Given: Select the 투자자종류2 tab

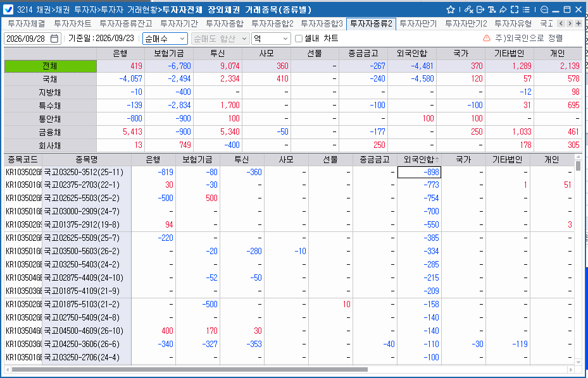Looking at the screenshot, I should coord(372,23).
